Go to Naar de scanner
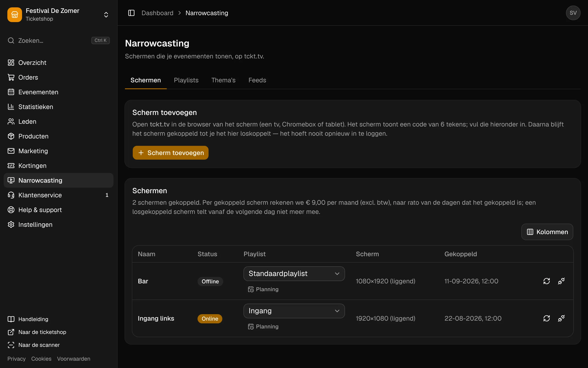Image resolution: width=588 pixels, height=368 pixels. tap(59, 345)
